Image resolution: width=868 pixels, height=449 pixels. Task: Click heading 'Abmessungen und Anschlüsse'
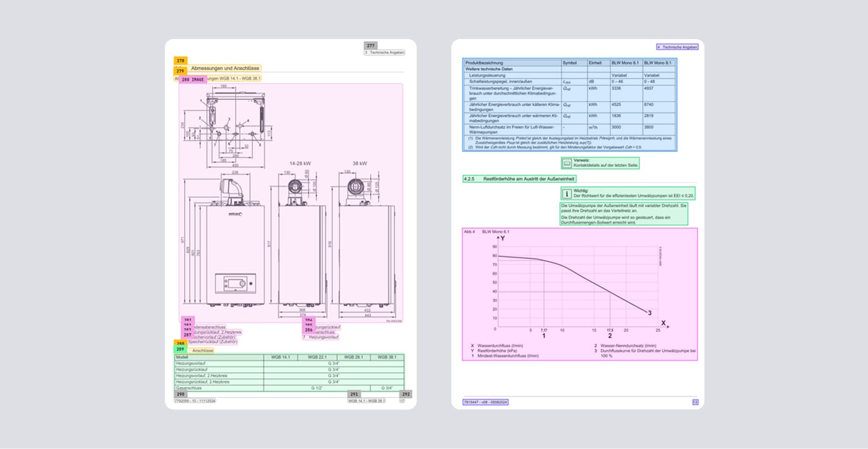tap(225, 68)
